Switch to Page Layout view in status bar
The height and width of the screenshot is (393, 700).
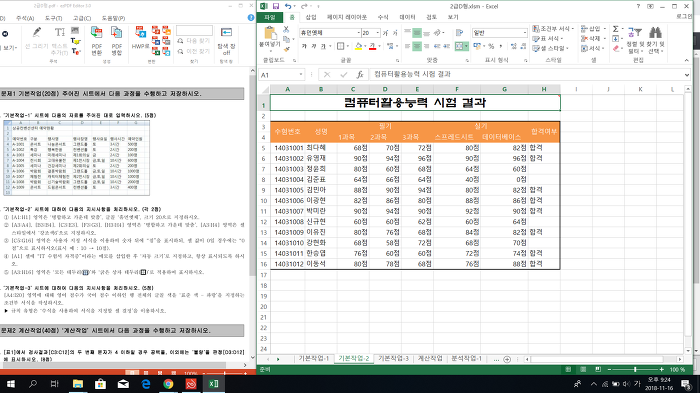click(x=583, y=370)
